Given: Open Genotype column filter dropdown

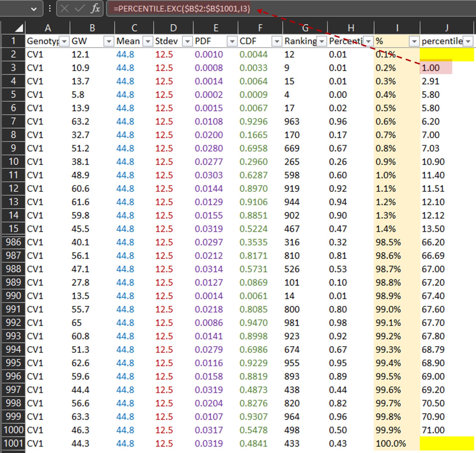Looking at the screenshot, I should pyautogui.click(x=64, y=42).
